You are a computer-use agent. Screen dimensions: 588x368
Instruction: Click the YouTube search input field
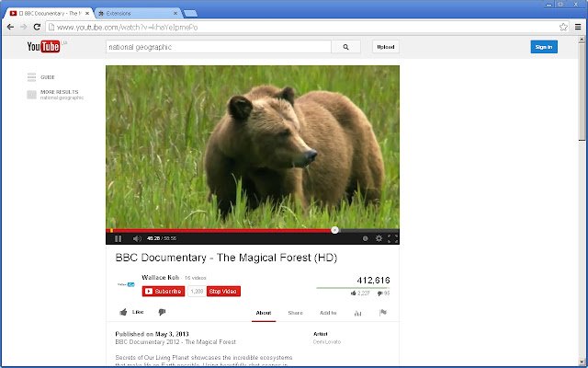(x=219, y=47)
